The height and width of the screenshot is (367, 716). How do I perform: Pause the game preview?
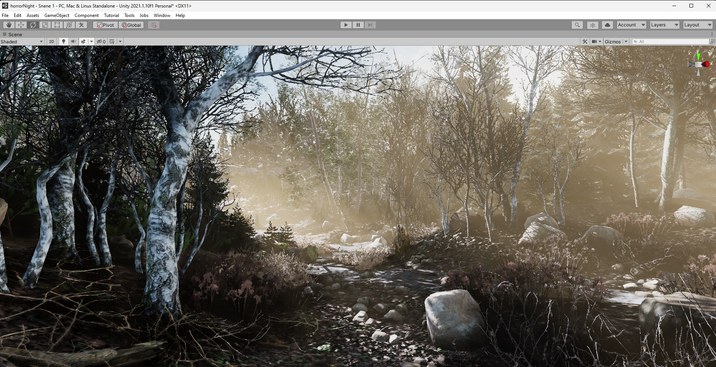pyautogui.click(x=358, y=25)
